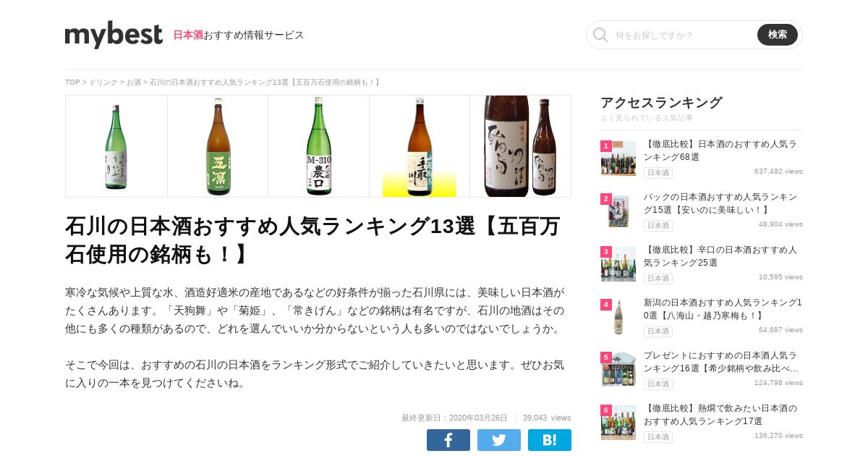This screenshot has height=456, width=868.
Task: Click 124,798 views text
Action: (778, 383)
